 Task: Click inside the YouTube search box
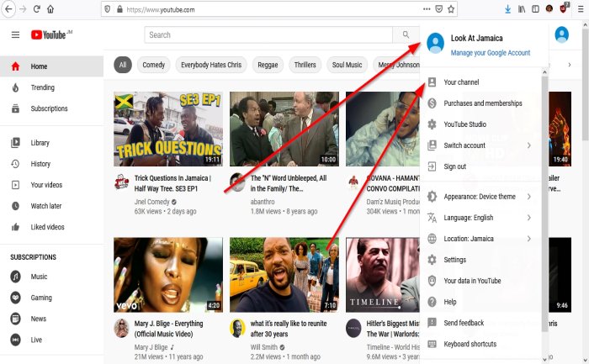point(269,34)
